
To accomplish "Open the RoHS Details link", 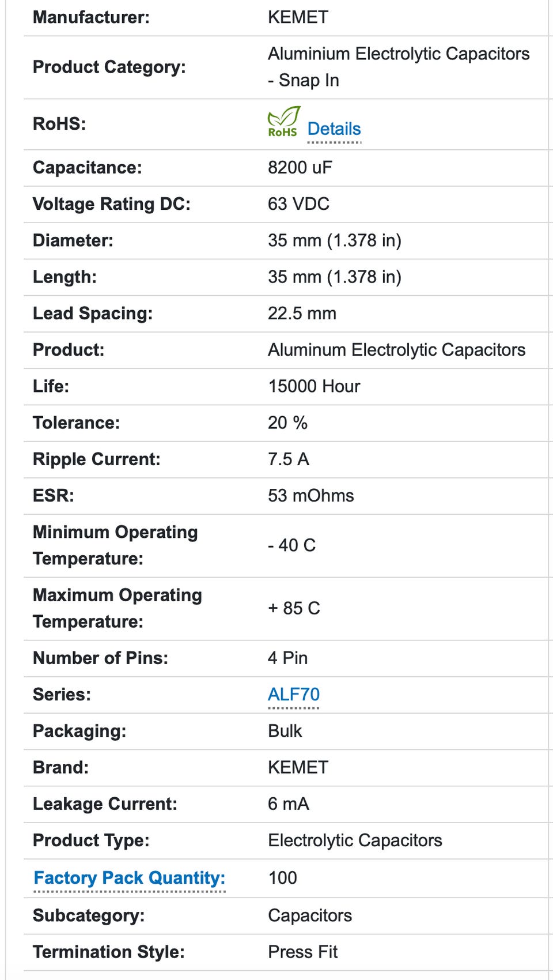I will click(334, 129).
